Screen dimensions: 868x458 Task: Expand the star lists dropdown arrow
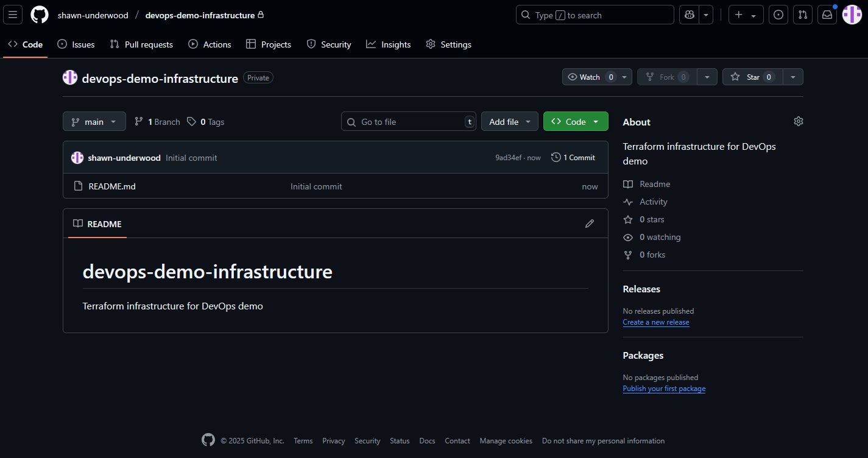(792, 77)
